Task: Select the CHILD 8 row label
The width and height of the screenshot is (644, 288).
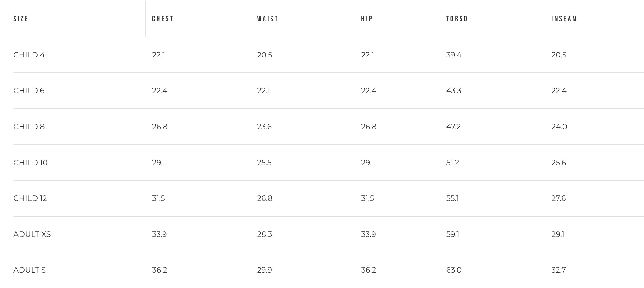Action: point(29,127)
